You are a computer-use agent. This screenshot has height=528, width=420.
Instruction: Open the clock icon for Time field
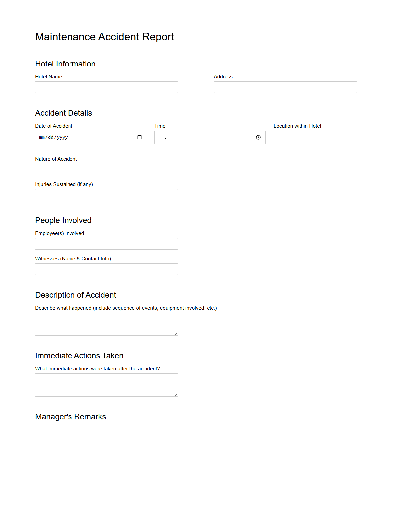click(258, 137)
